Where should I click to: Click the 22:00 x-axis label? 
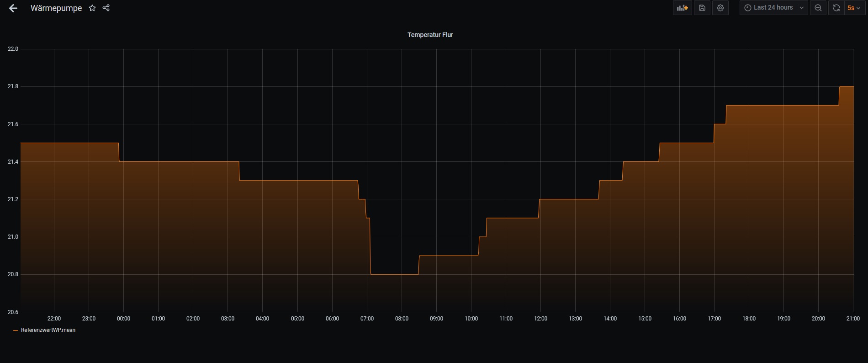pyautogui.click(x=54, y=319)
